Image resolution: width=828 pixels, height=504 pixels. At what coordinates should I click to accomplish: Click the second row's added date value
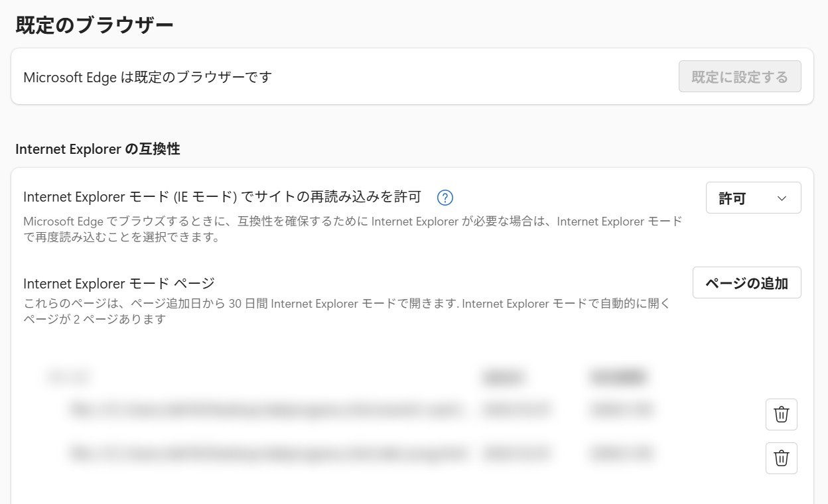517,454
